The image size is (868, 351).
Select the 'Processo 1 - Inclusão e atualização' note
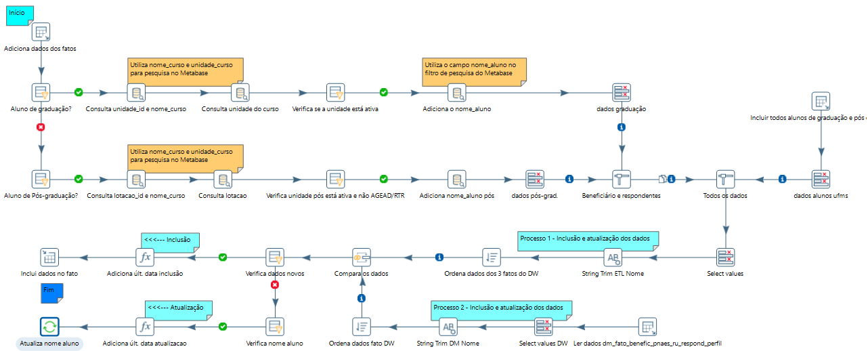pyautogui.click(x=588, y=241)
